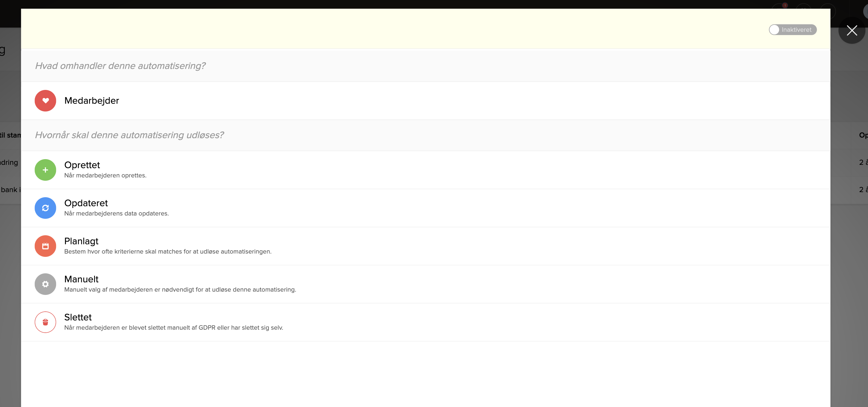Choose the Oprettet trigger
Viewport: 868px width, 407px height.
[82, 165]
